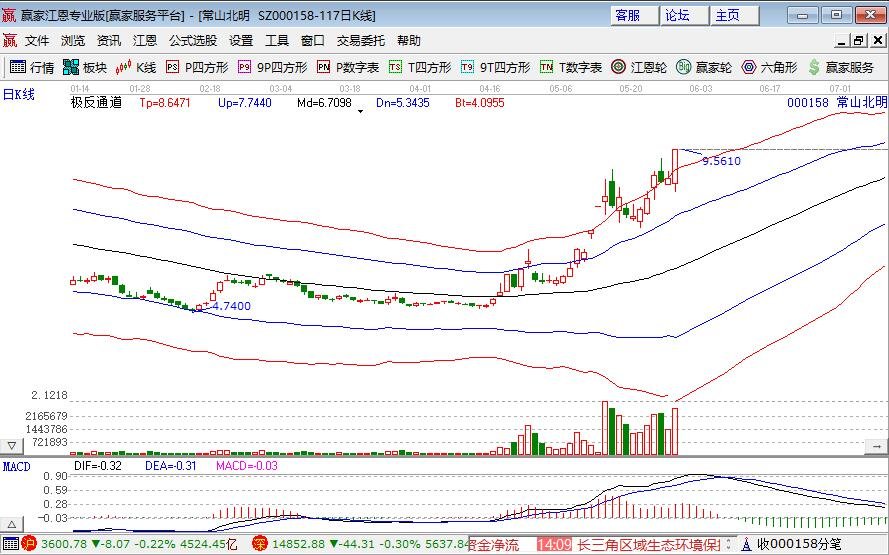The width and height of the screenshot is (889, 555).
Task: Click the 板块 sector toolbar icon
Action: [x=84, y=67]
